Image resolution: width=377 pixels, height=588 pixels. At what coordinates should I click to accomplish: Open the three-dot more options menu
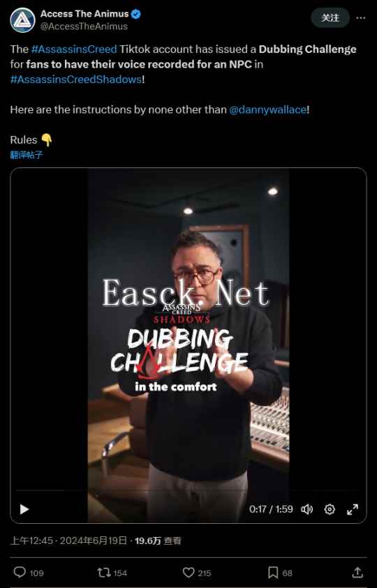click(361, 17)
